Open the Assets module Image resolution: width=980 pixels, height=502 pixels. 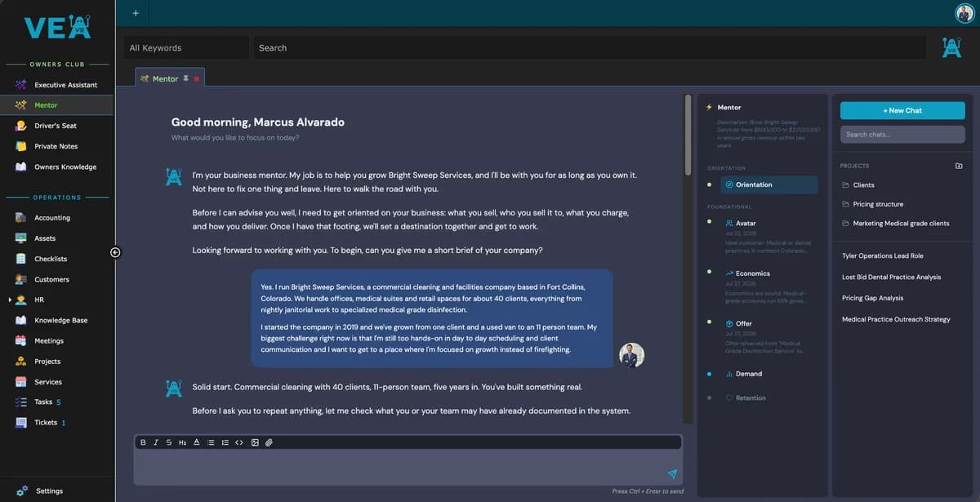[57, 238]
